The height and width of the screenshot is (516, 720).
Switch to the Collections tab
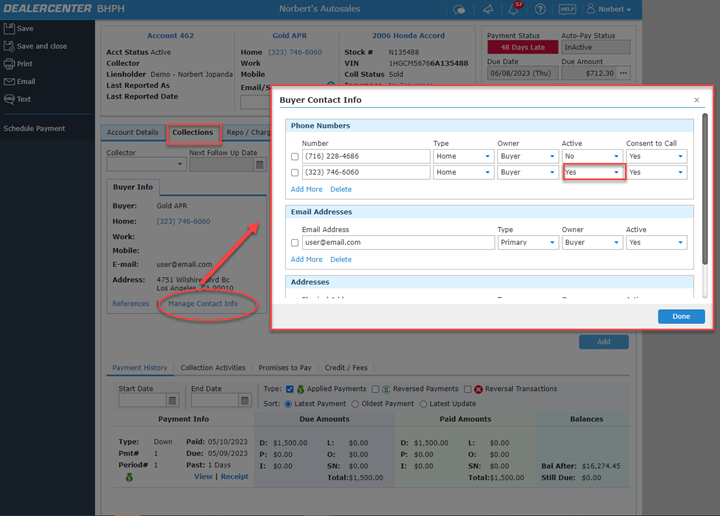click(193, 133)
